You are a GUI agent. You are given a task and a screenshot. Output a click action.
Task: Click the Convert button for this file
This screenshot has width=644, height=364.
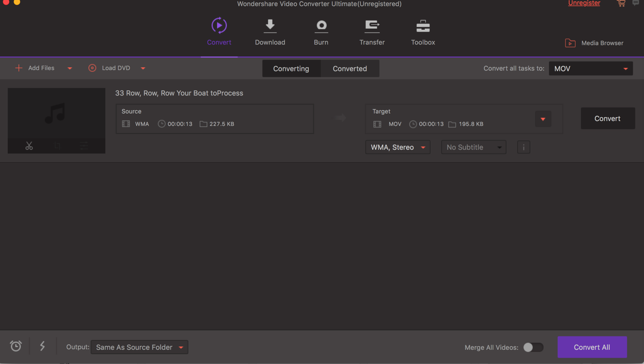coord(608,118)
